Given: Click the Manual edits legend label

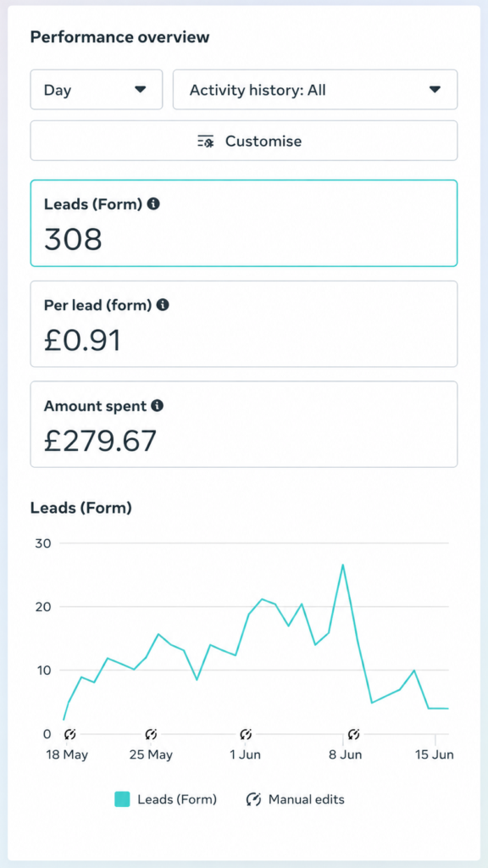Looking at the screenshot, I should point(306,799).
